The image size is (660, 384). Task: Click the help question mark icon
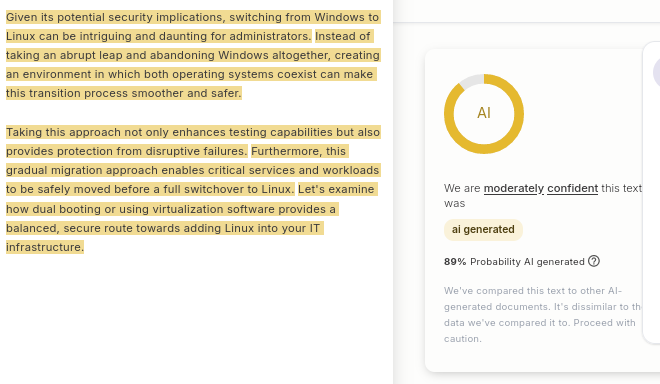(594, 261)
